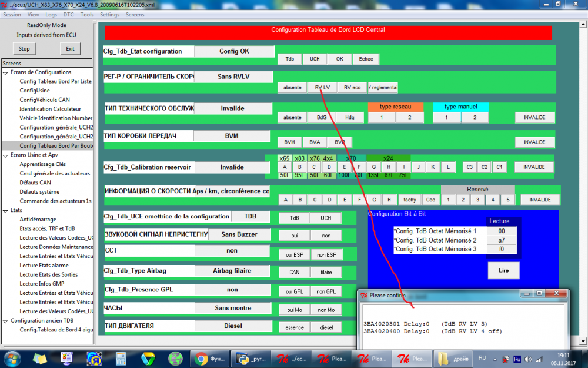
Task: Launch the Yandex browser from the taskbar
Action: (x=93, y=359)
